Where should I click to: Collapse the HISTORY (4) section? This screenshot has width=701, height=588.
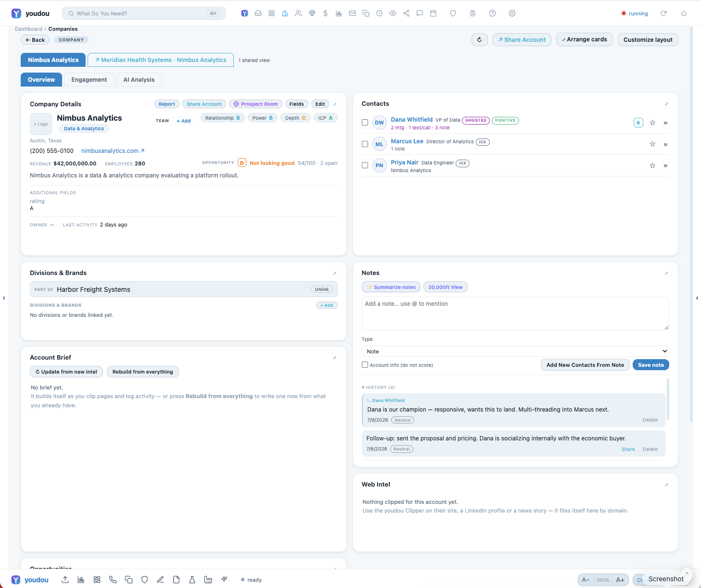click(378, 388)
